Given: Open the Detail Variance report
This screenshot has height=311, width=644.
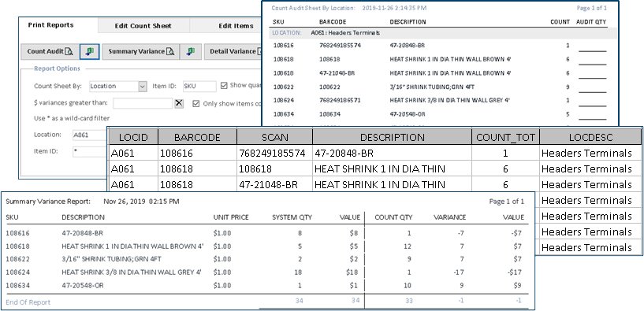Looking at the screenshot, I should tap(233, 51).
